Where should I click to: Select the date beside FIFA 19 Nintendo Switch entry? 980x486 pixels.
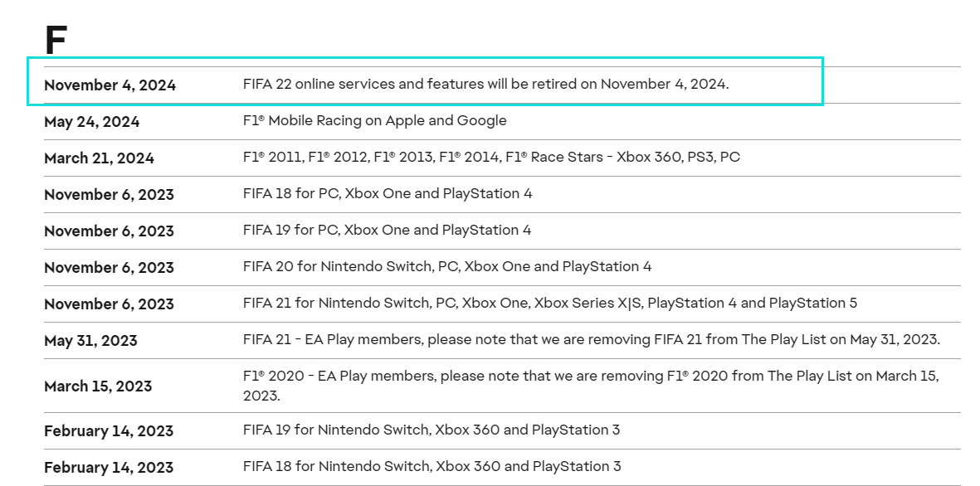[x=109, y=431]
